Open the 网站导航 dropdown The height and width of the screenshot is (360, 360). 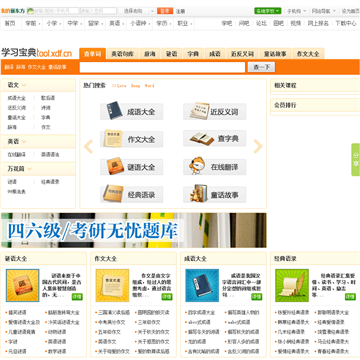point(323,11)
